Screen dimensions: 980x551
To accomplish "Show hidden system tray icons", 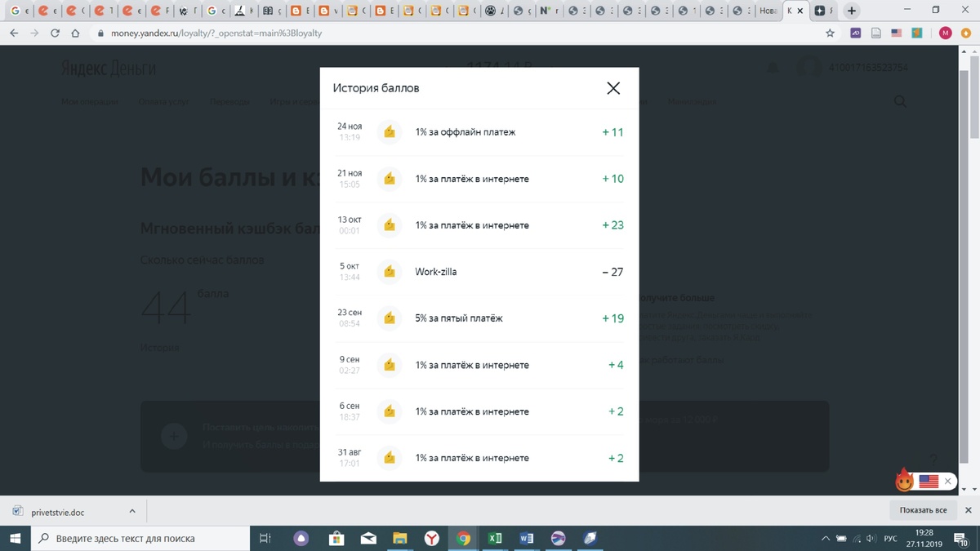I will point(826,539).
